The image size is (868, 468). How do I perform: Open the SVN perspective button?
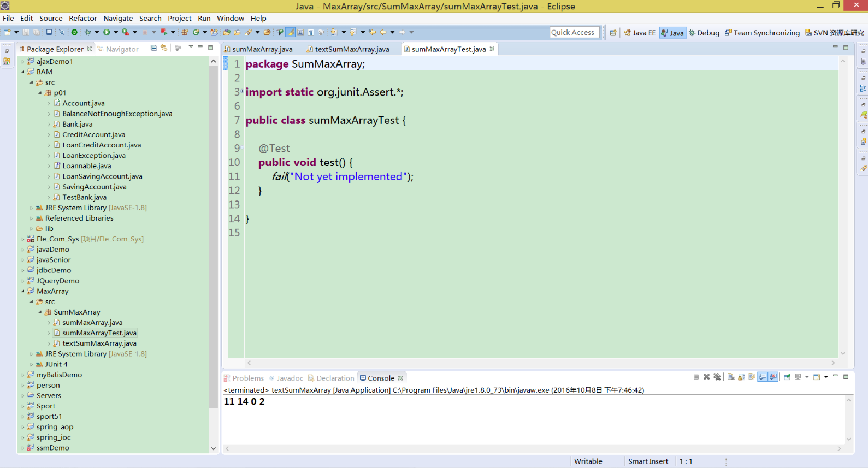coord(834,33)
